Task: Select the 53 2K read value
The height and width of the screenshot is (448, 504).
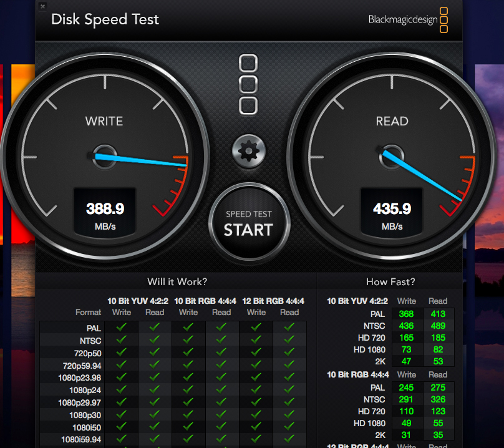Action: (x=438, y=361)
